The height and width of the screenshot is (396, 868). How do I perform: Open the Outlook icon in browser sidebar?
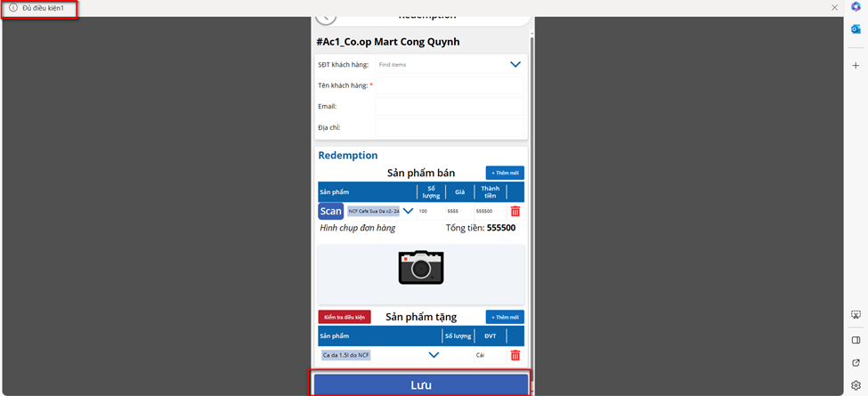(856, 28)
